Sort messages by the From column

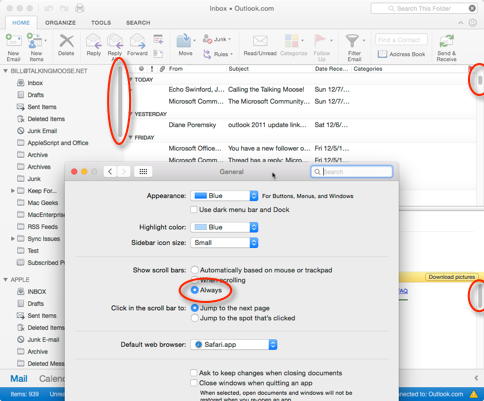tap(176, 69)
